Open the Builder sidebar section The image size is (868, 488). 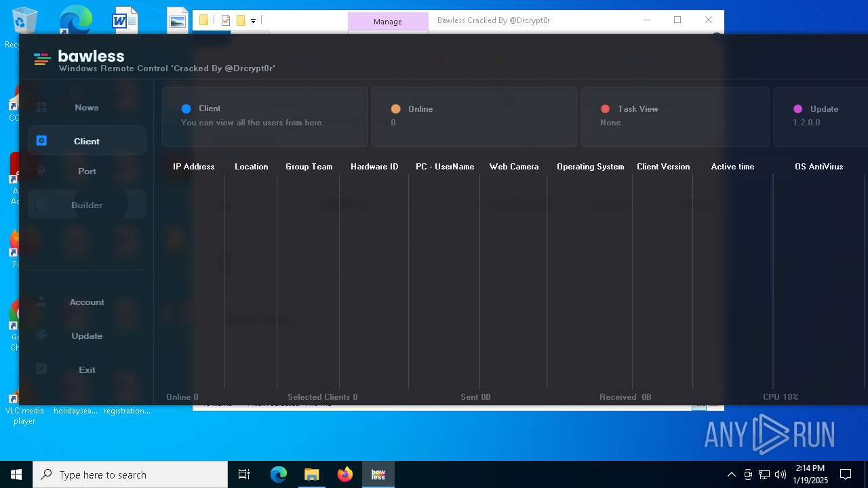coord(87,205)
